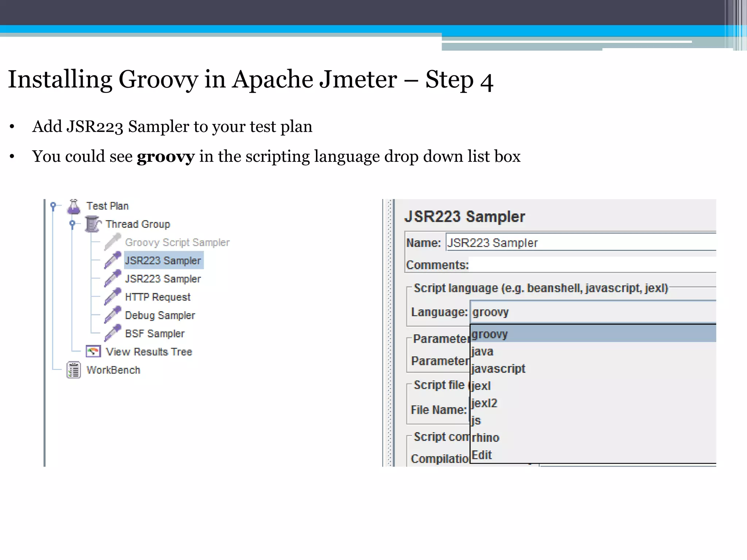
Task: Click the View Results Tree listener icon
Action: [x=93, y=351]
